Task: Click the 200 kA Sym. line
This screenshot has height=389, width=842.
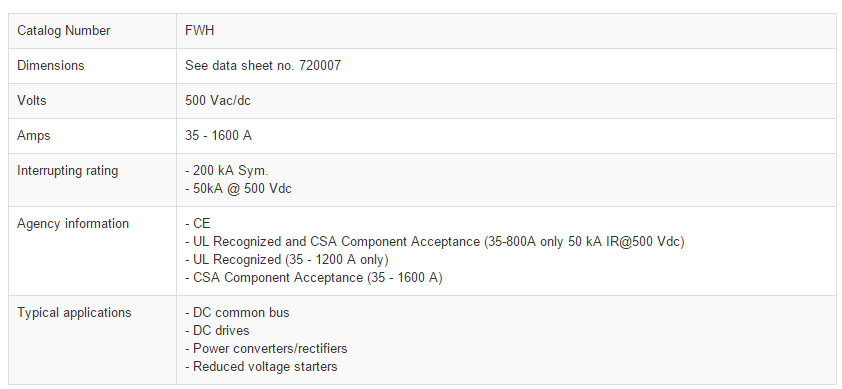Action: [x=226, y=170]
